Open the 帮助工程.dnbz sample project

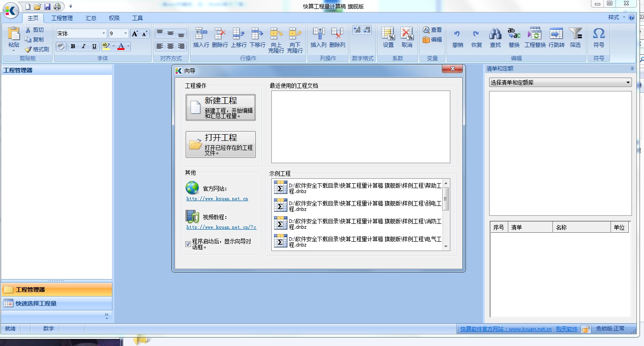[357, 188]
